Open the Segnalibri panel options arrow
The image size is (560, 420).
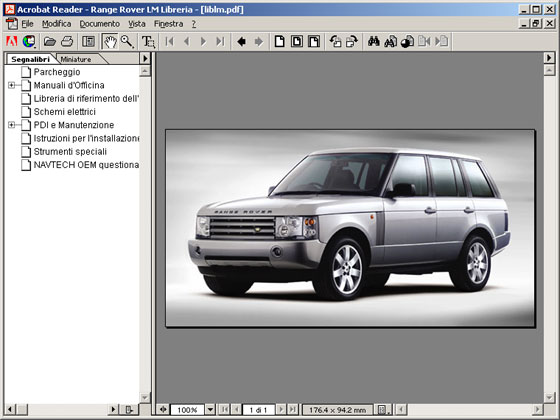click(145, 58)
